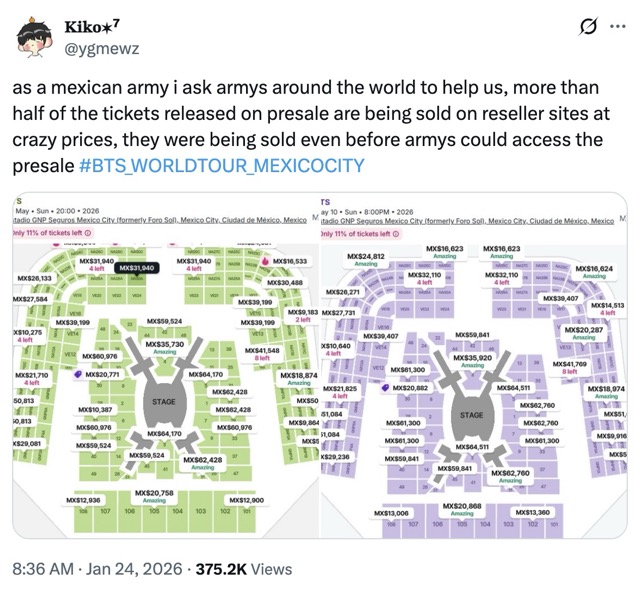Viewport: 640px width, 589px height.
Task: Select the highlighted MX$31,940 dark price tag
Action: 136,268
